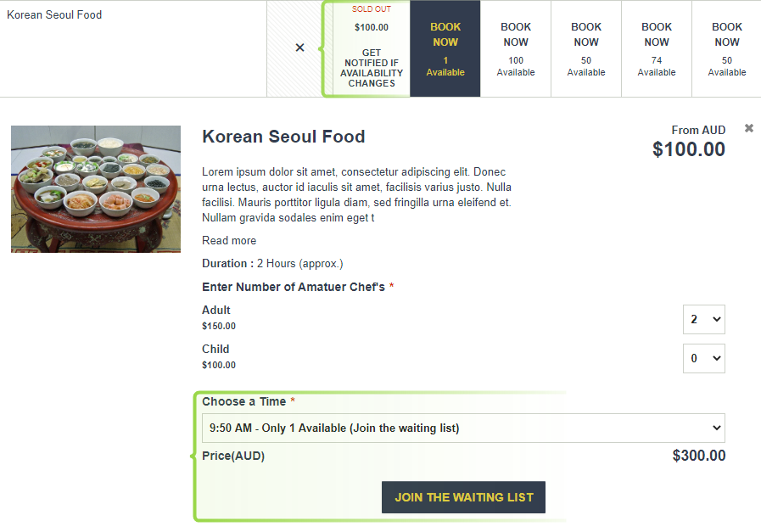Choose Book Now with 74 Available

pos(656,48)
